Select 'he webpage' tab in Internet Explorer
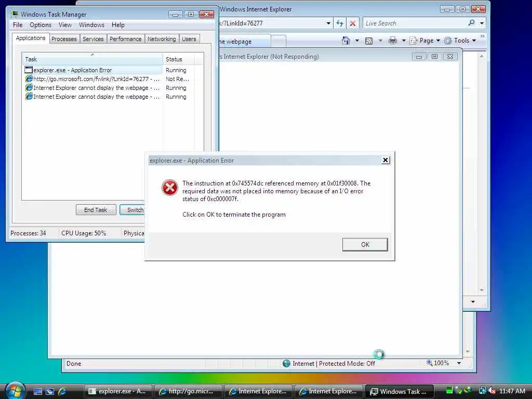The height and width of the screenshot is (399, 532). point(244,42)
